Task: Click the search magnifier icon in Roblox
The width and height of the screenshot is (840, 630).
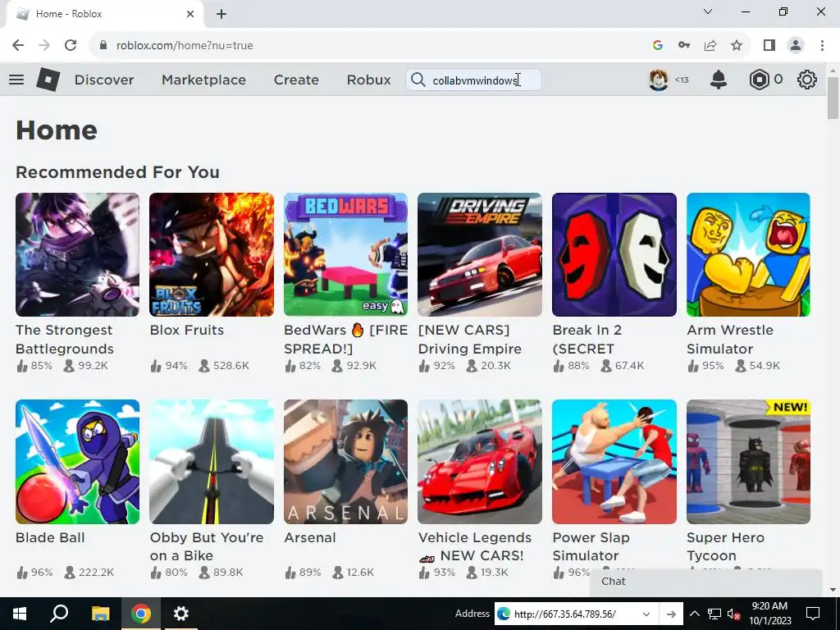Action: [418, 80]
